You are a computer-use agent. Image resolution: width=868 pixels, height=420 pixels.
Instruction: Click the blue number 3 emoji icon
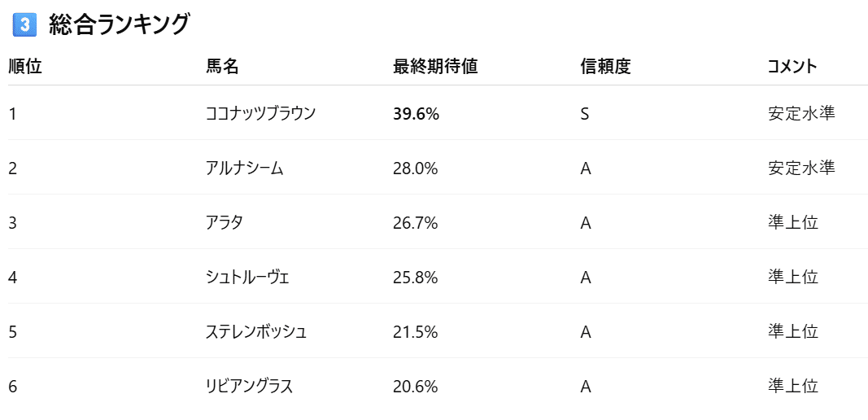(25, 25)
